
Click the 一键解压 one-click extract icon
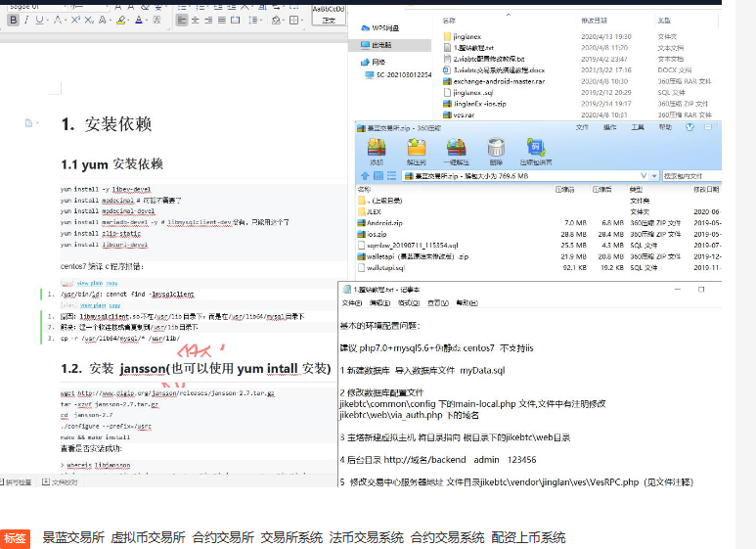coord(456,152)
